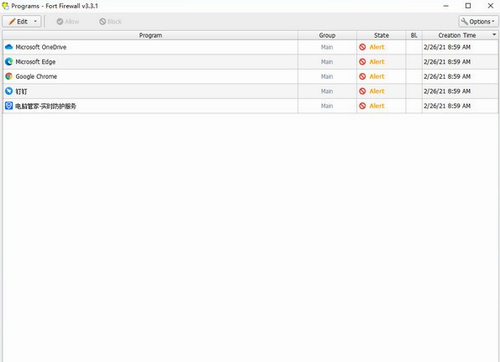This screenshot has width=500, height=362.
Task: Click the creation time of 电脑管家
Action: (447, 106)
